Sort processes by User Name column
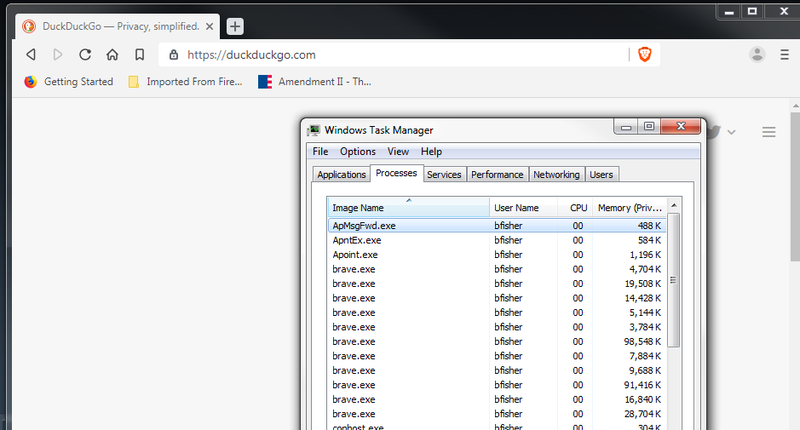800x430 pixels. click(523, 208)
